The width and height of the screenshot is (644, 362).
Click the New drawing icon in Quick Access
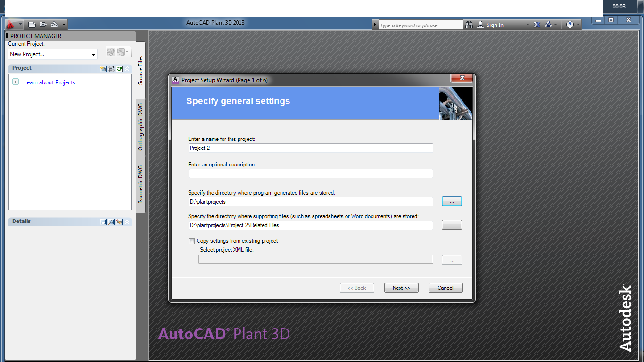pyautogui.click(x=32, y=25)
